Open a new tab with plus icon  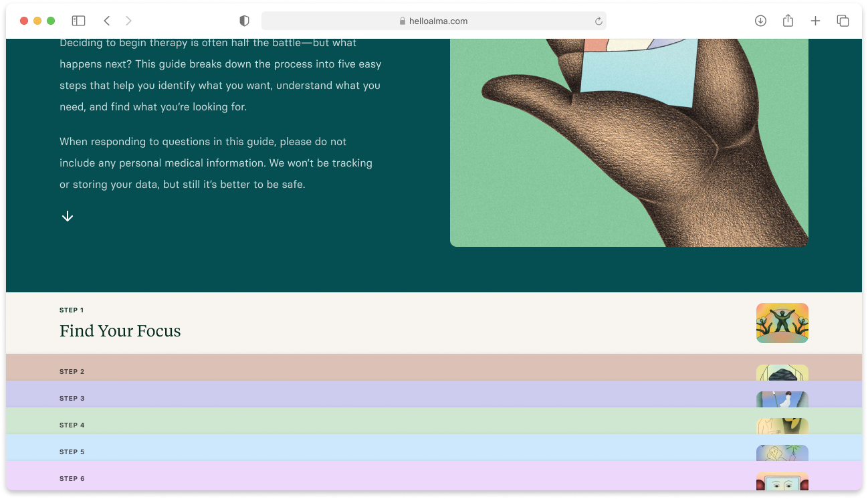coord(815,21)
